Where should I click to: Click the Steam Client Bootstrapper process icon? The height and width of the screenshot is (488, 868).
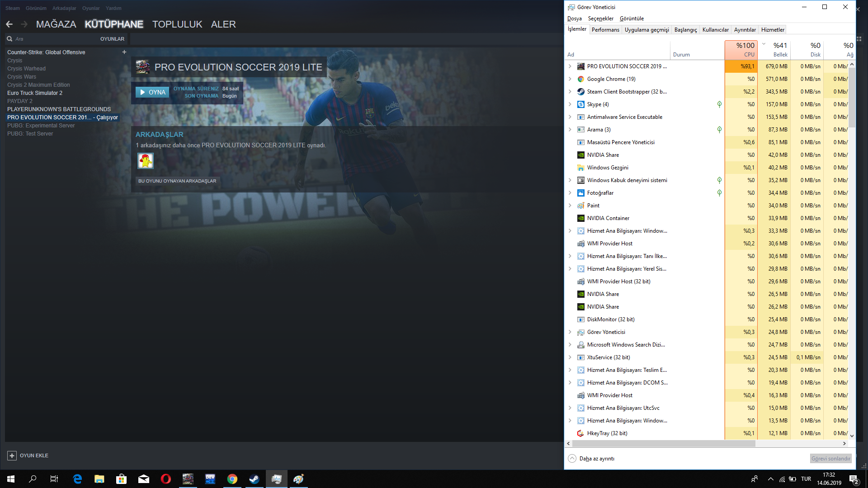pos(581,92)
